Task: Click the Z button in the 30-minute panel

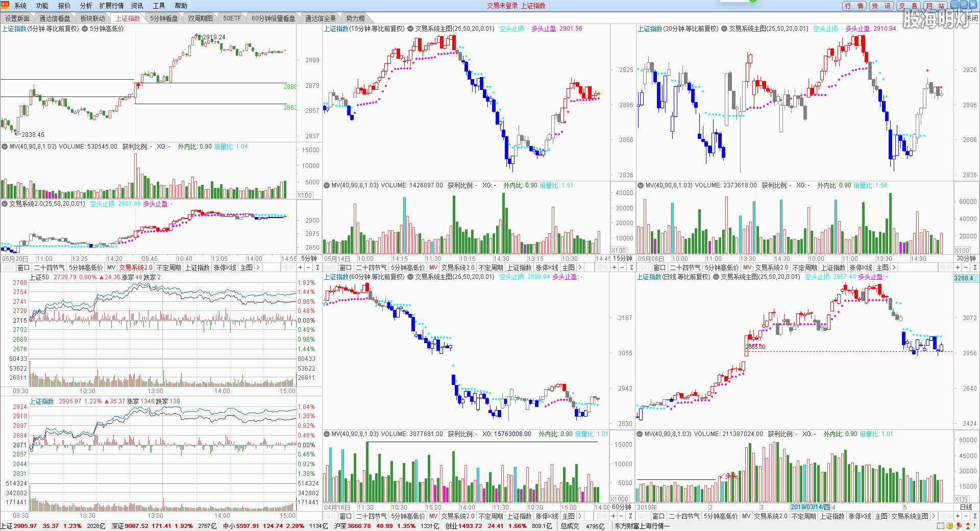Action: pyautogui.click(x=975, y=268)
